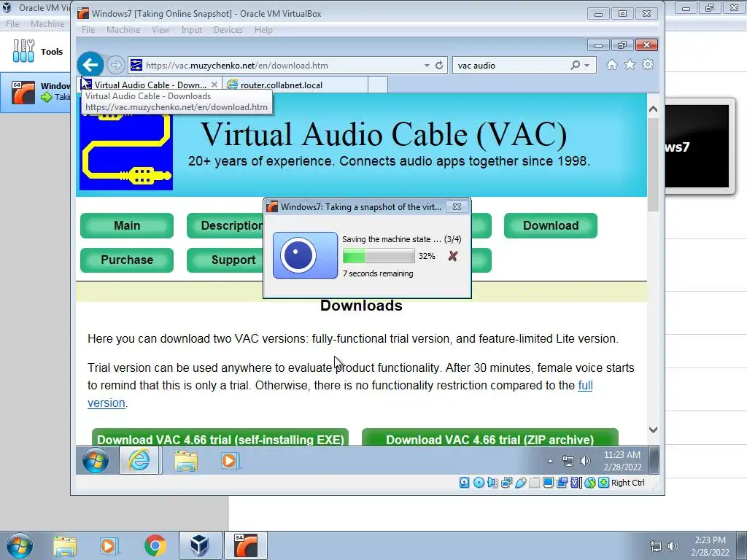Click the Support navigation button
747x560 pixels.
click(x=225, y=260)
